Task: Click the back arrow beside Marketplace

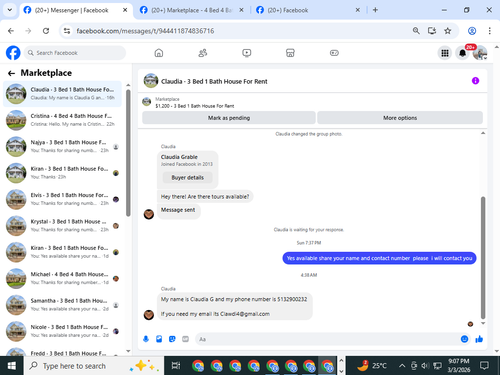Action: tap(11, 73)
